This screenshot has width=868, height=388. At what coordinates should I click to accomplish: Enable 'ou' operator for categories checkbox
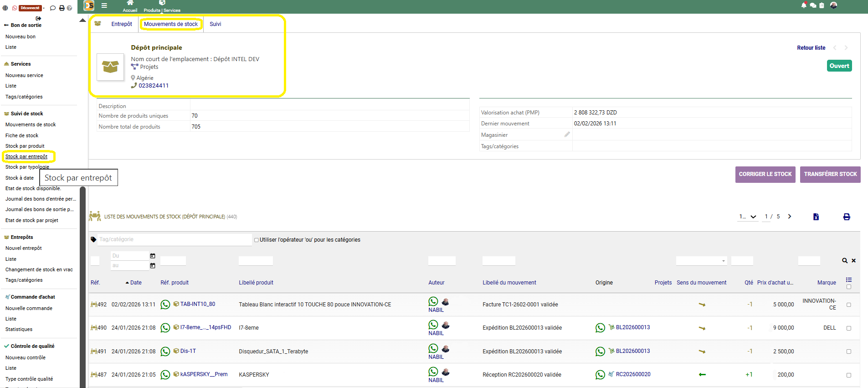point(257,240)
